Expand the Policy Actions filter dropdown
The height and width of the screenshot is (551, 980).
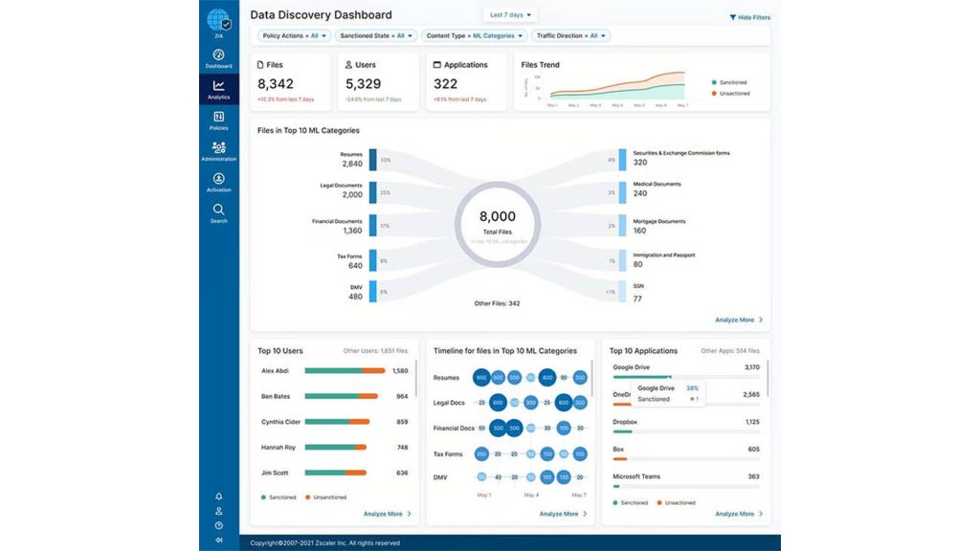(294, 35)
